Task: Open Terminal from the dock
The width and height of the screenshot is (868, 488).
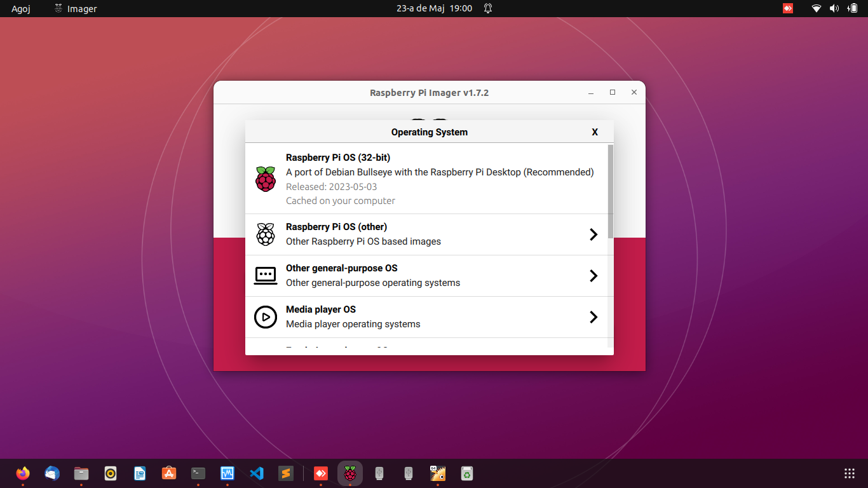Action: [198, 473]
